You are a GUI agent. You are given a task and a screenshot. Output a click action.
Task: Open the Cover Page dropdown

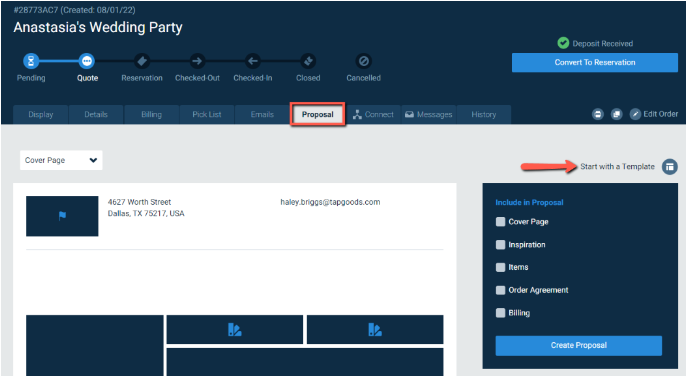point(61,160)
